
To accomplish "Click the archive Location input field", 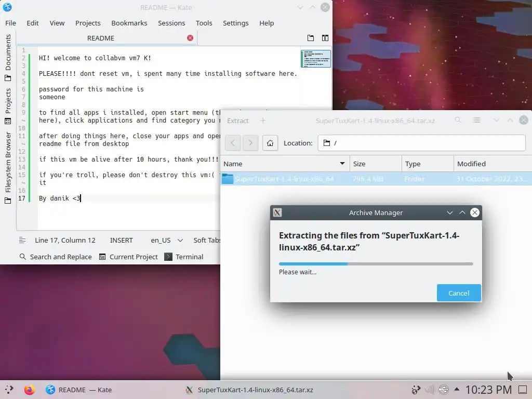I will 422,143.
